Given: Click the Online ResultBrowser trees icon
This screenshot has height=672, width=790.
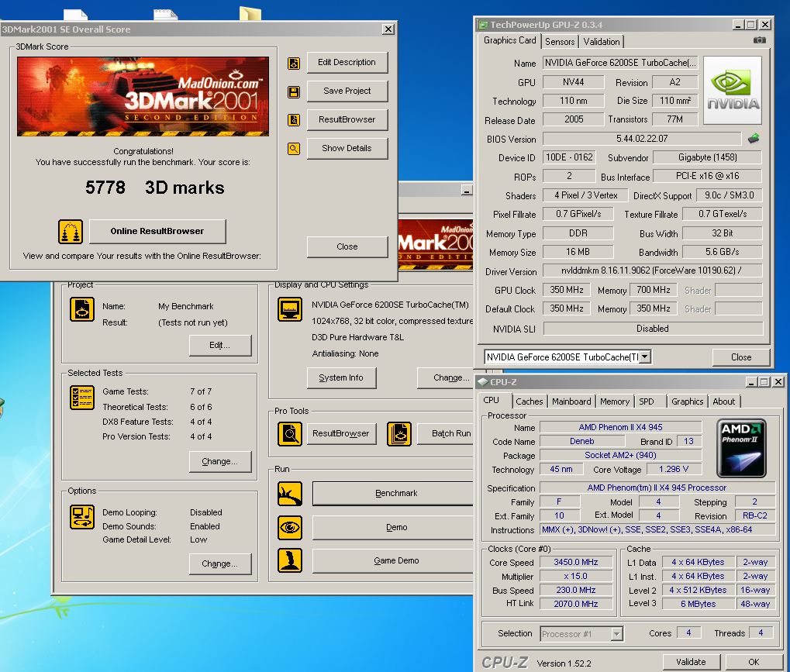Looking at the screenshot, I should [x=71, y=231].
